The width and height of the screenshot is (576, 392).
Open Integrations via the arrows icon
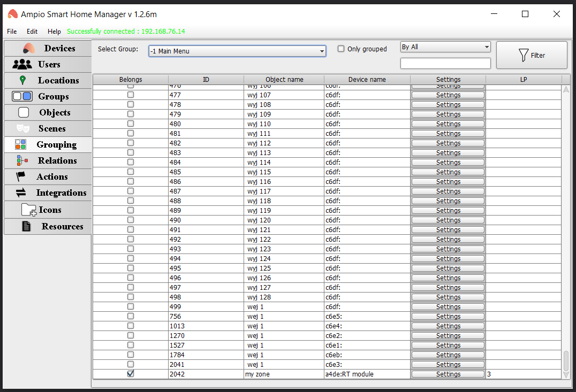21,193
